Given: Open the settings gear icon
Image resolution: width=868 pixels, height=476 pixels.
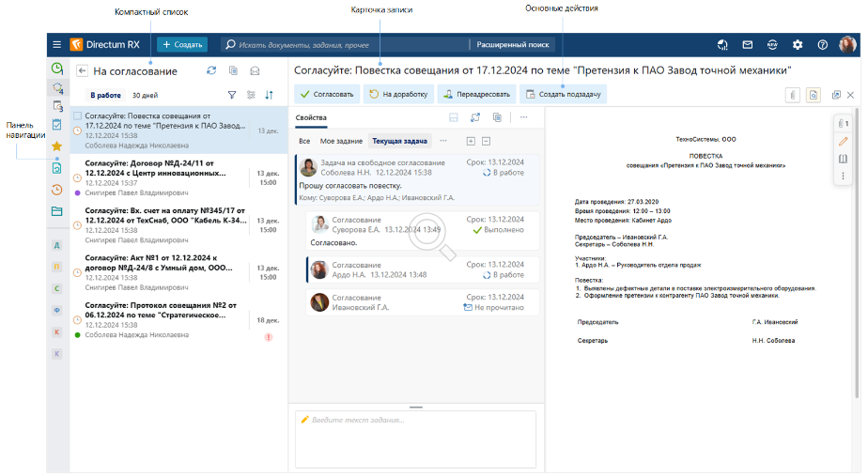Looking at the screenshot, I should tap(798, 44).
